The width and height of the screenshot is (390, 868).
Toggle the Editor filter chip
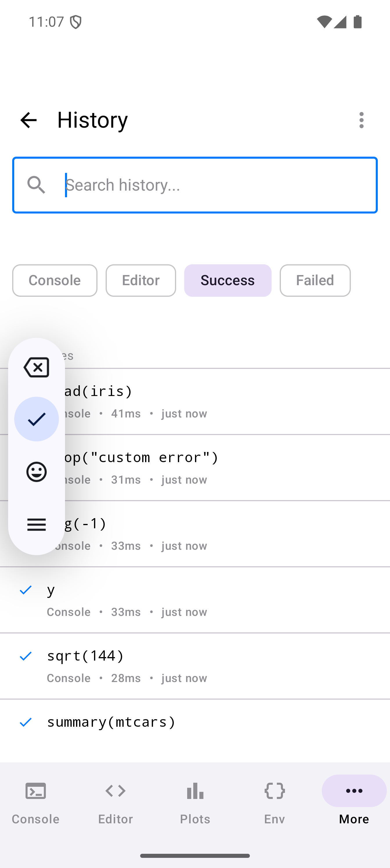click(x=140, y=280)
